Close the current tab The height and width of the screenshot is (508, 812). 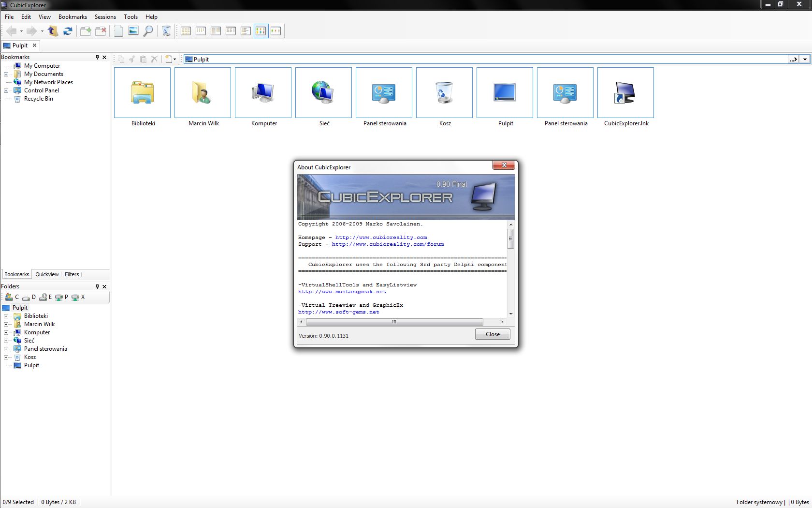[101, 31]
